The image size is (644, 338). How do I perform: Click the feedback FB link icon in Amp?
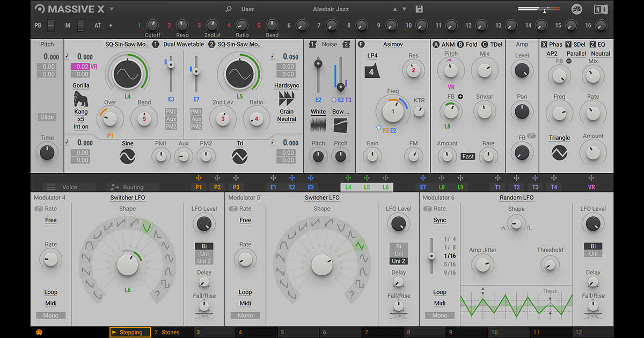pyautogui.click(x=531, y=137)
